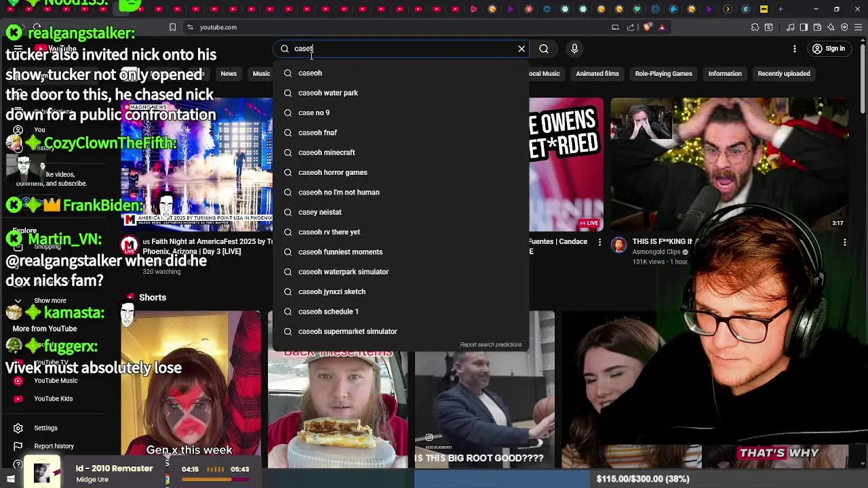Pick 'caseoh minecraft' from suggestions
Image resolution: width=868 pixels, height=488 pixels.
[401, 152]
